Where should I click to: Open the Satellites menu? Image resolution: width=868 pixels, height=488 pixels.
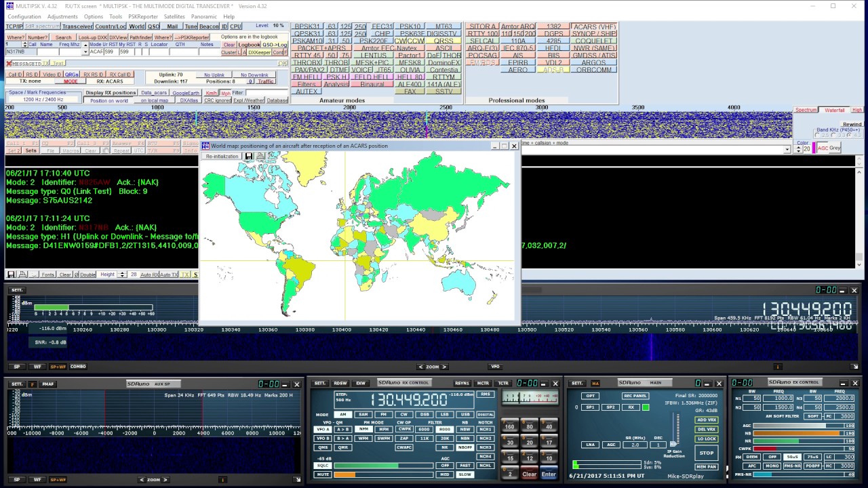[174, 16]
